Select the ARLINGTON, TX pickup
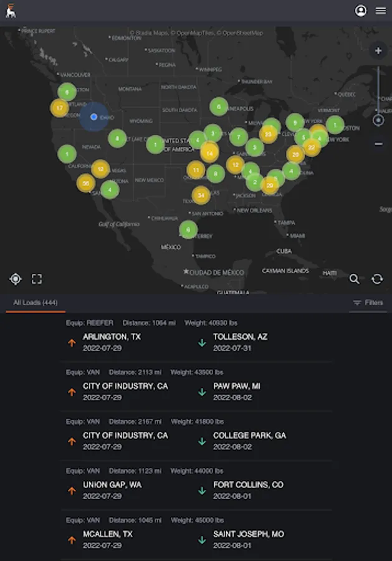Image resolution: width=392 pixels, height=561 pixels. pyautogui.click(x=112, y=337)
